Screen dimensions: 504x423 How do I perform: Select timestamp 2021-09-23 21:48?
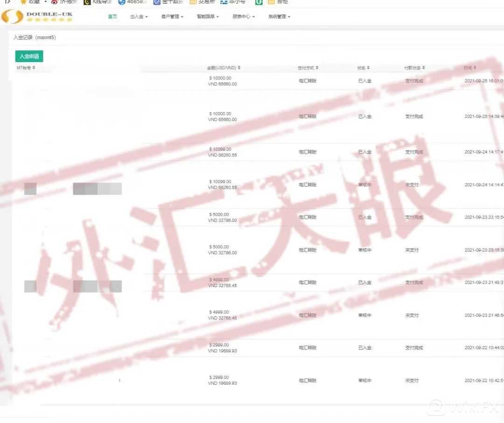[x=484, y=282]
